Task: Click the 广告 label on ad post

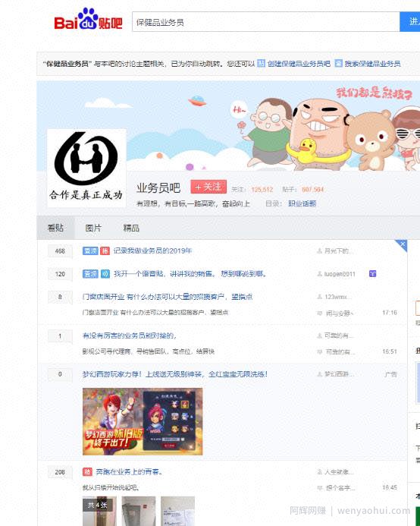Action: click(390, 374)
